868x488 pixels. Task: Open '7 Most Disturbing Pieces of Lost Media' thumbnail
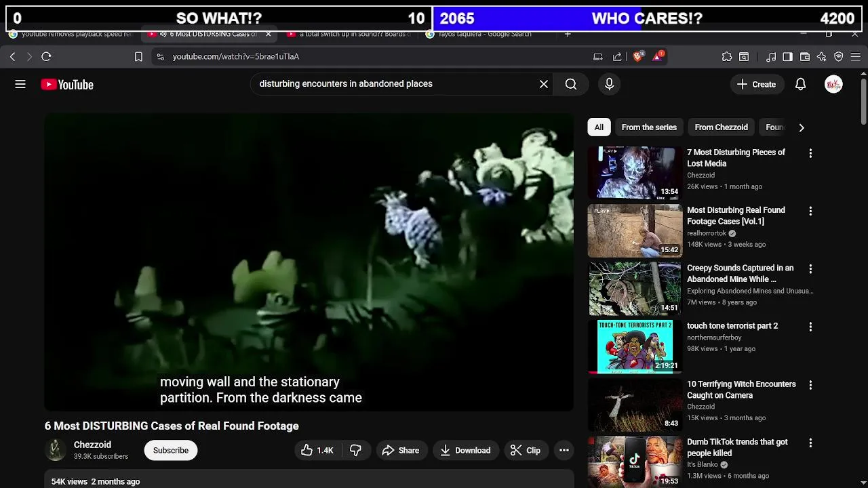point(635,173)
